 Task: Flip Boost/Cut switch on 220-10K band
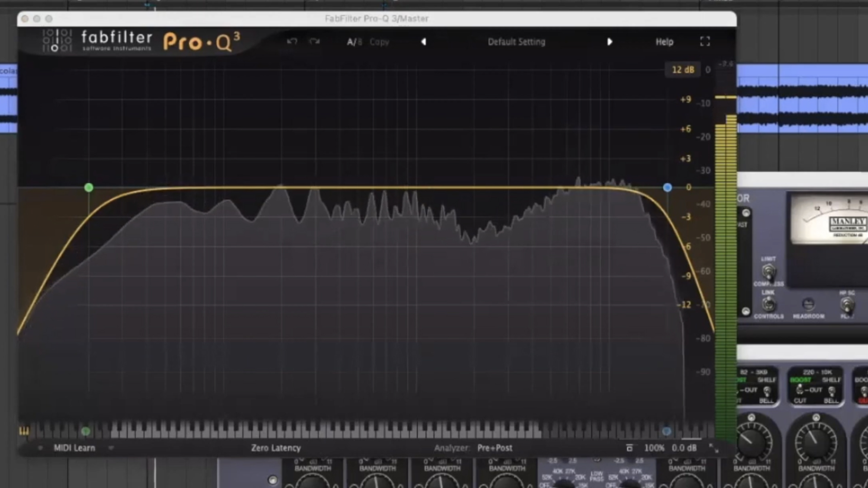click(x=800, y=389)
